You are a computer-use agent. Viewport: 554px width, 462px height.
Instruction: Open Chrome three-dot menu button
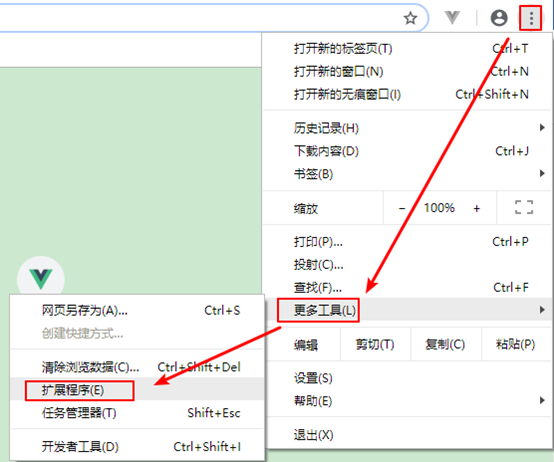pos(531,18)
